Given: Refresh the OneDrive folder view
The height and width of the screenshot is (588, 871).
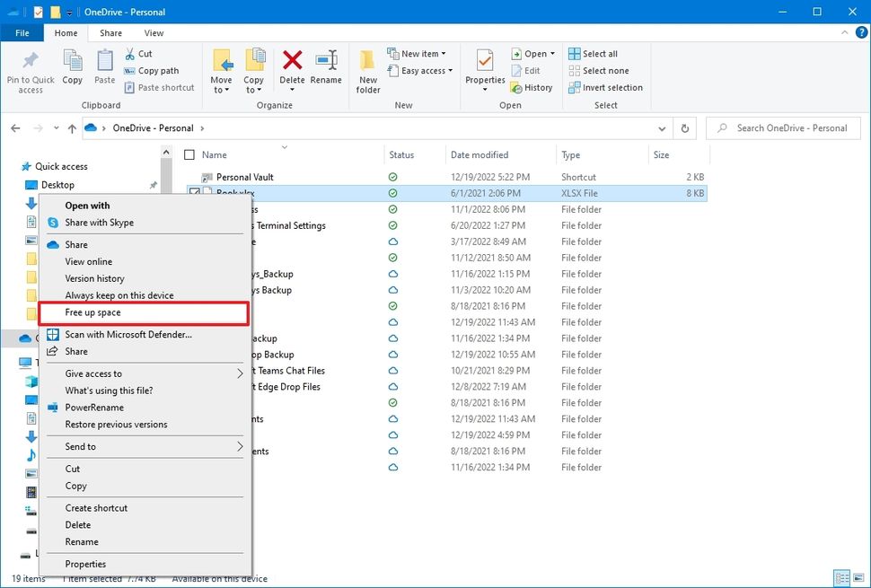Looking at the screenshot, I should pyautogui.click(x=685, y=128).
